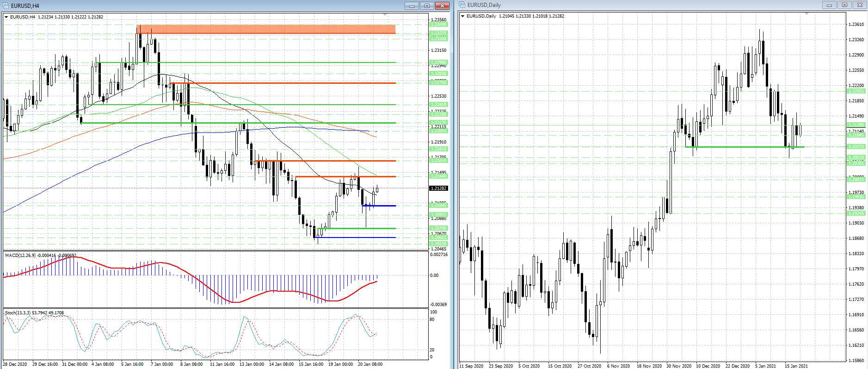The width and height of the screenshot is (868, 369).
Task: Click the EURUSD,Daily window title bar text
Action: [x=484, y=5]
